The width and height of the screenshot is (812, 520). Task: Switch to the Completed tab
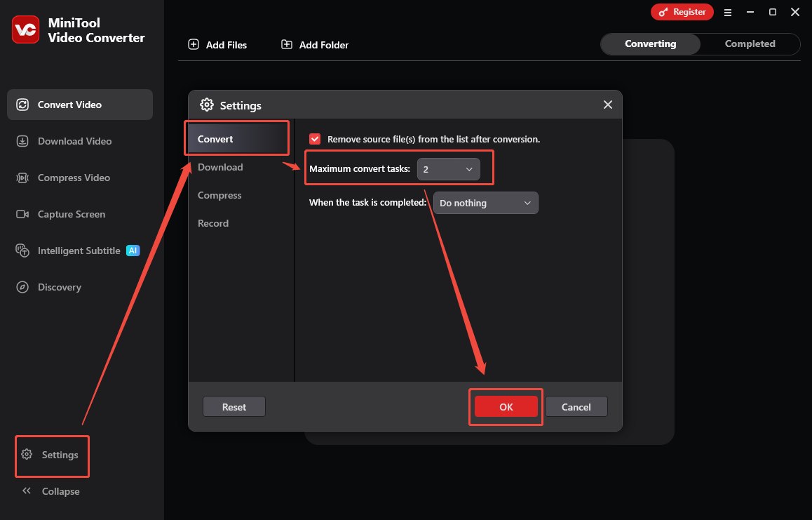750,44
